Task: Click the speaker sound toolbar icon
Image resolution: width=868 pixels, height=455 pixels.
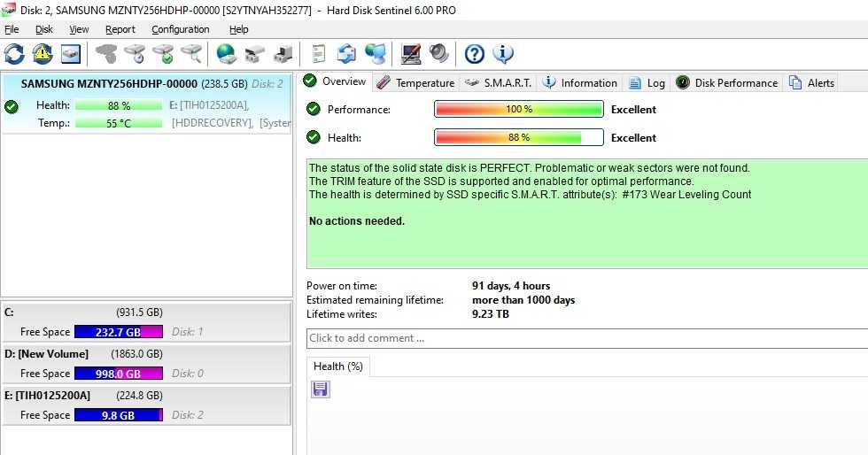Action: [x=439, y=54]
